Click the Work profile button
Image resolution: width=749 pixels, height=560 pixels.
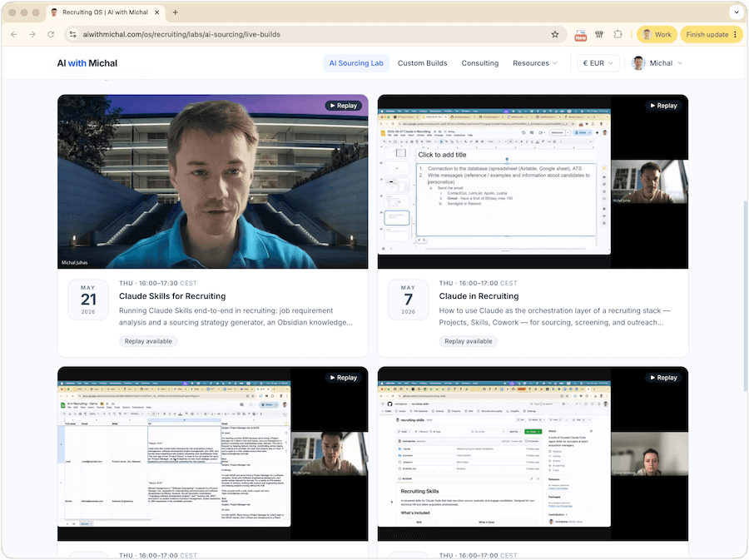pos(657,34)
